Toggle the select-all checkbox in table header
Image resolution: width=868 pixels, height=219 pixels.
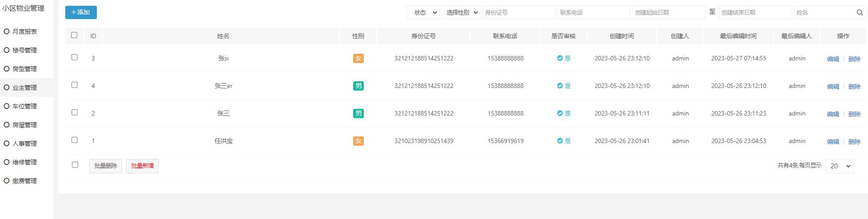74,35
